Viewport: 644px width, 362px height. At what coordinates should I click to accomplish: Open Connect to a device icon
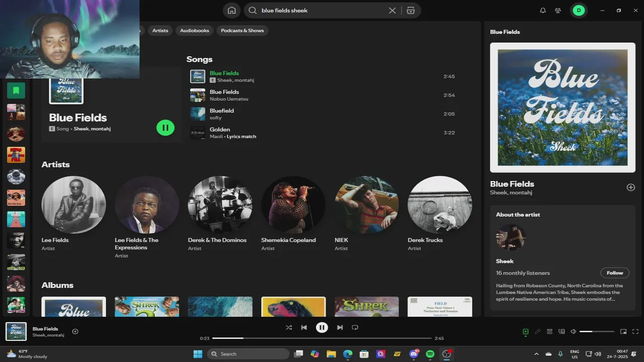(561, 331)
